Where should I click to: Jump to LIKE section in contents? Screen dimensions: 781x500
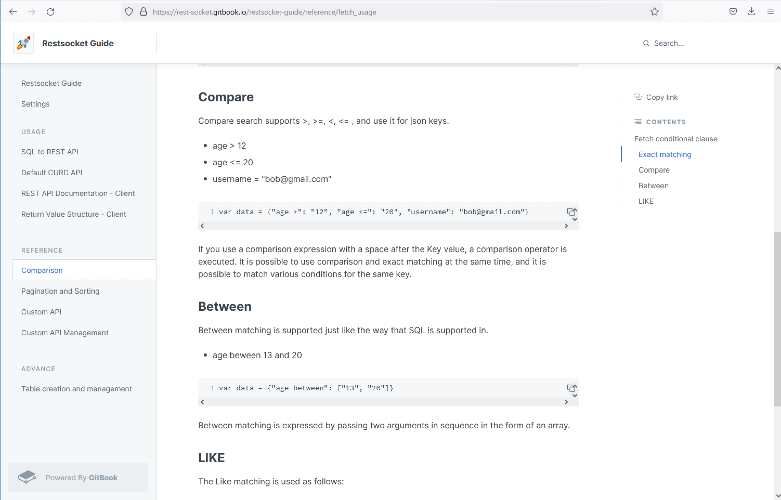tap(646, 201)
